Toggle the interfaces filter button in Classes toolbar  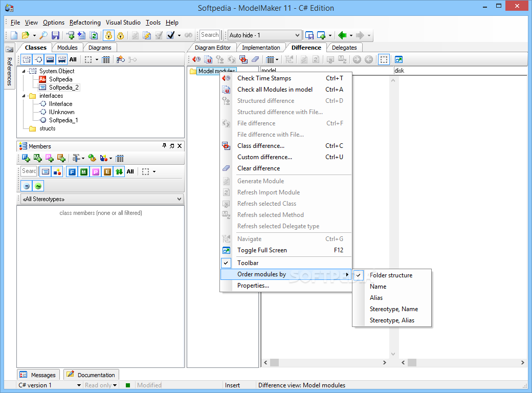[x=38, y=59]
